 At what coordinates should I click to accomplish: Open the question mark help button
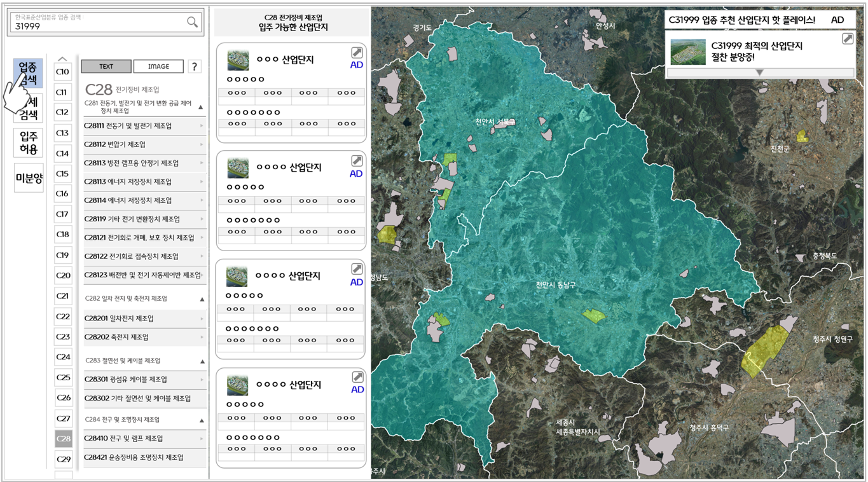[x=195, y=67]
